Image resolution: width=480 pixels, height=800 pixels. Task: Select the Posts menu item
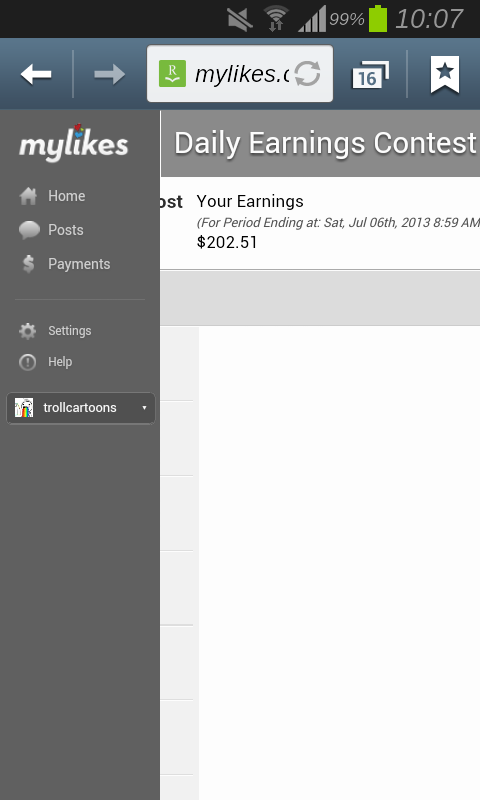(66, 230)
